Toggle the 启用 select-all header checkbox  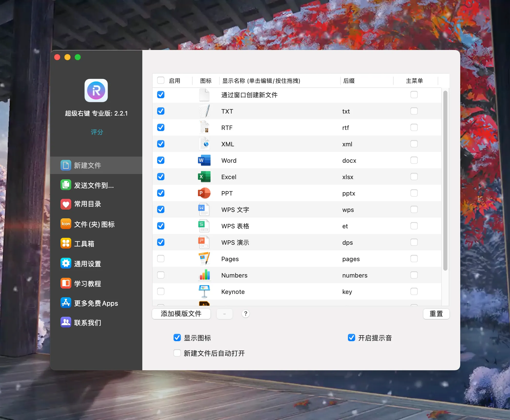161,80
